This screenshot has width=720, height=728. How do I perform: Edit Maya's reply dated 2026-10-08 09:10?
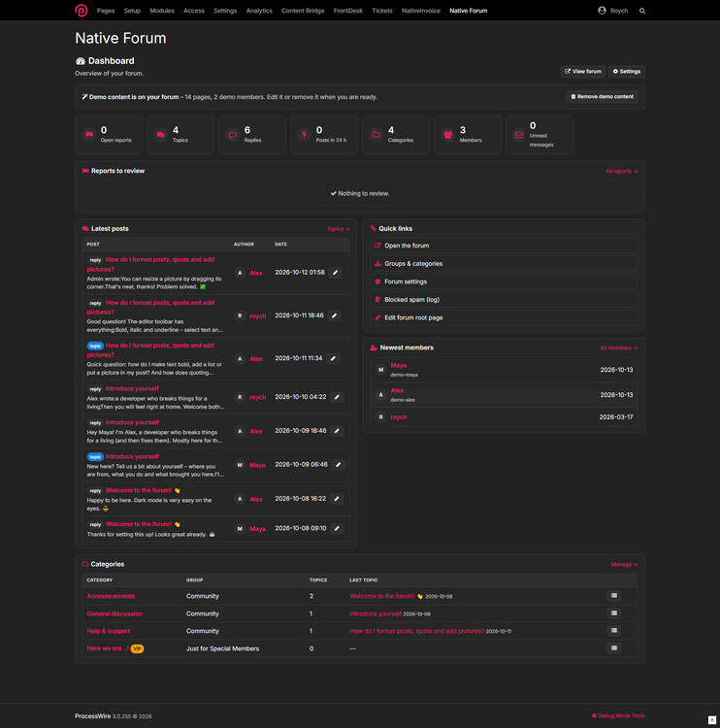pyautogui.click(x=337, y=528)
